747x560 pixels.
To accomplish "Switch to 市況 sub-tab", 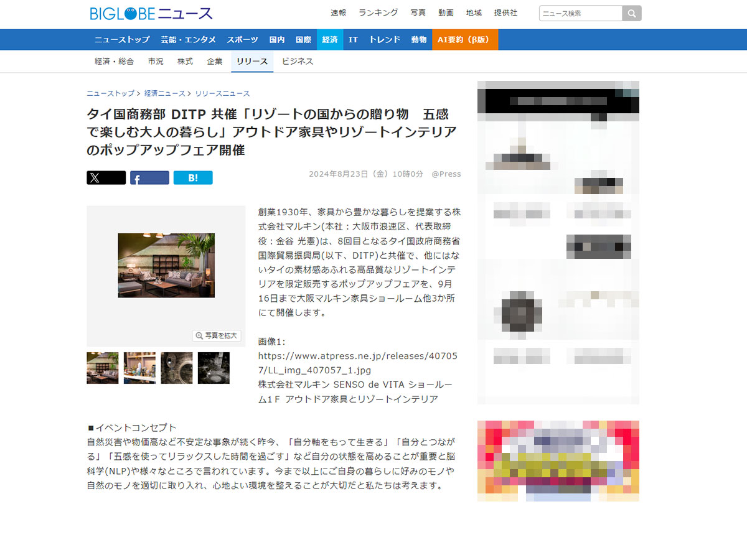I will tap(156, 62).
